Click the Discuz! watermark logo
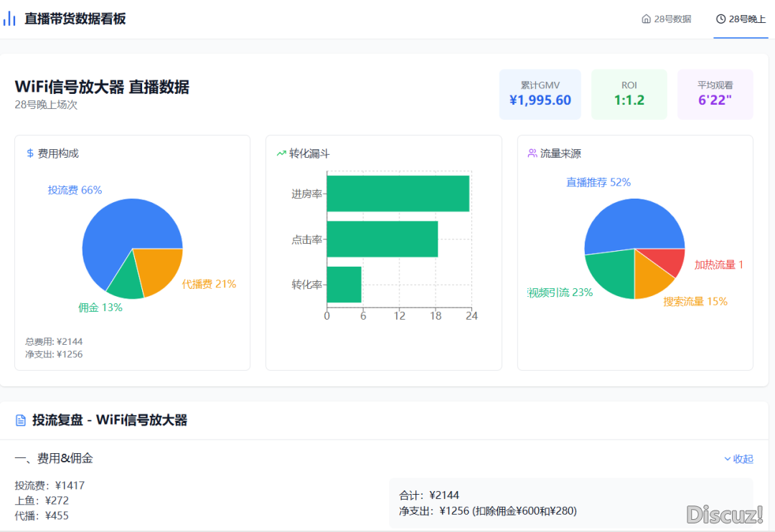The width and height of the screenshot is (775, 532). (x=724, y=514)
